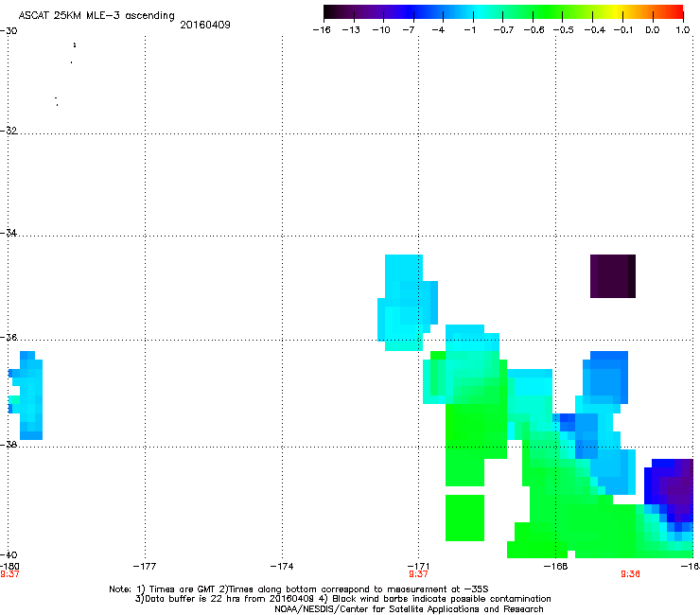This screenshot has width=700, height=615.
Task: Click the -10 colorbar label
Action: coord(381,30)
